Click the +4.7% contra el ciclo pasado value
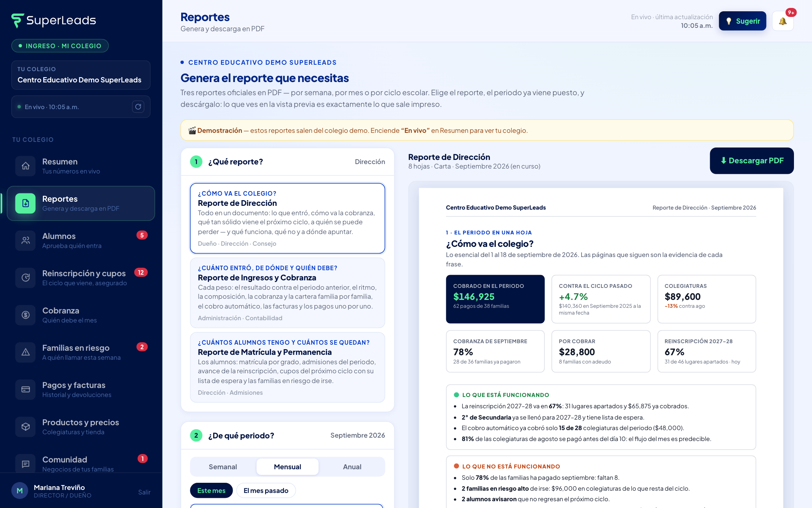 [573, 297]
